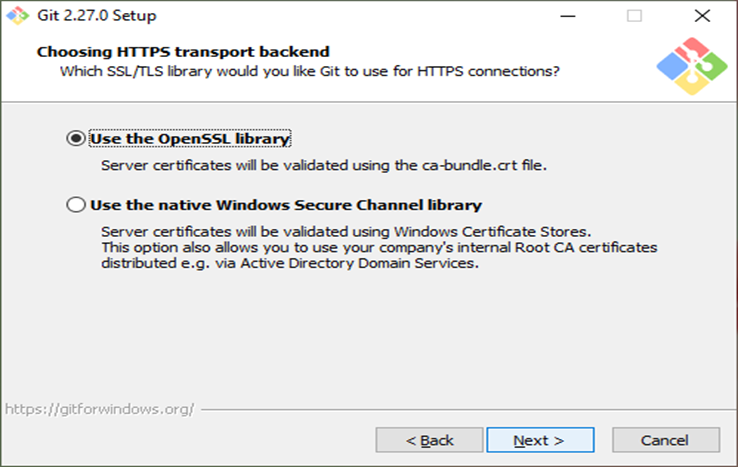Image resolution: width=738 pixels, height=467 pixels.
Task: Close the Git 2.27.0 Setup wizard
Action: [703, 16]
